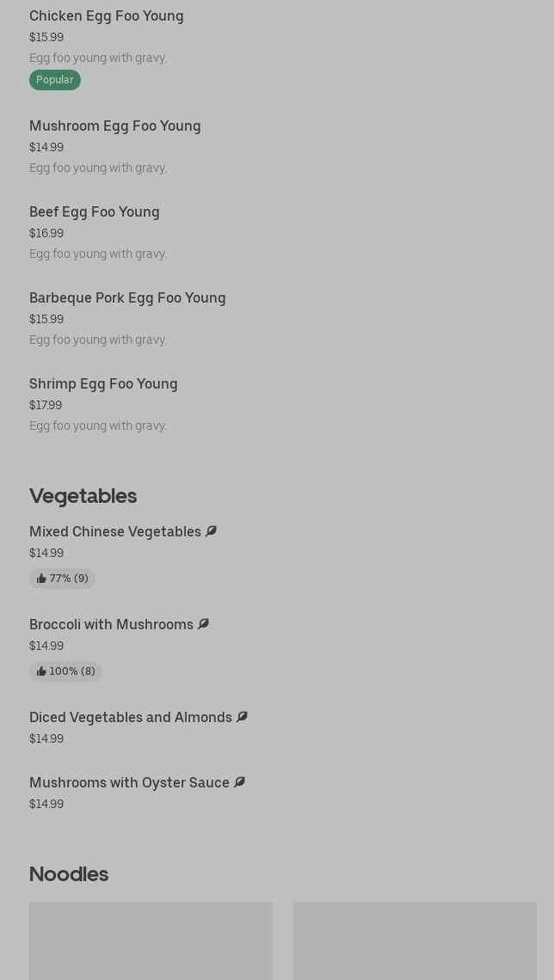Choose Mushrooms with Oyster Sauce
Screen dimensions: 554x980
(x=129, y=782)
